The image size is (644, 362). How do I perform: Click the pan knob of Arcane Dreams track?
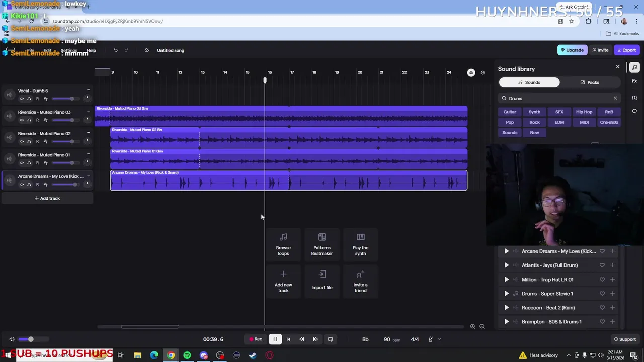click(87, 185)
